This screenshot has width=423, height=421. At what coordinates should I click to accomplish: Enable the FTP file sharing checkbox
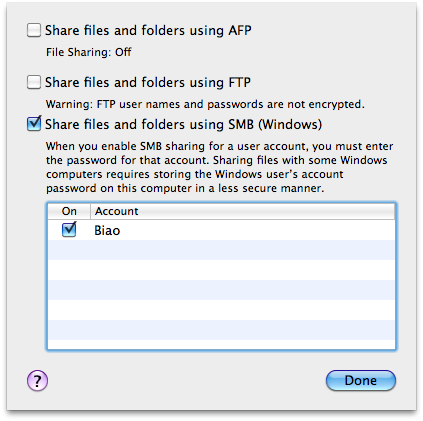pos(34,82)
